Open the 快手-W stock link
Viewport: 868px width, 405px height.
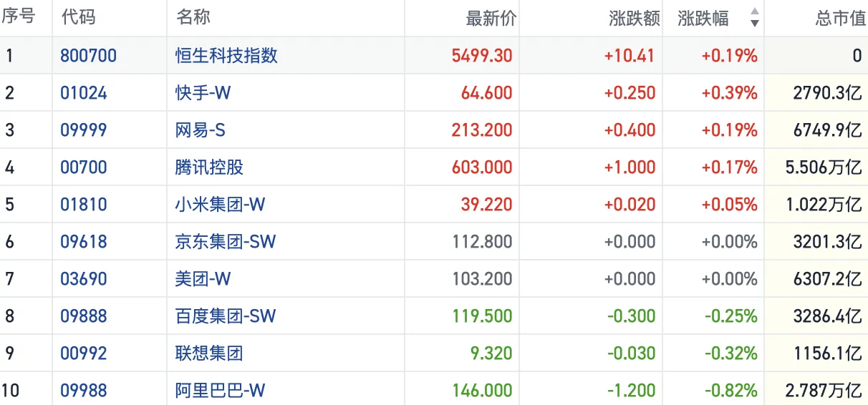point(203,93)
